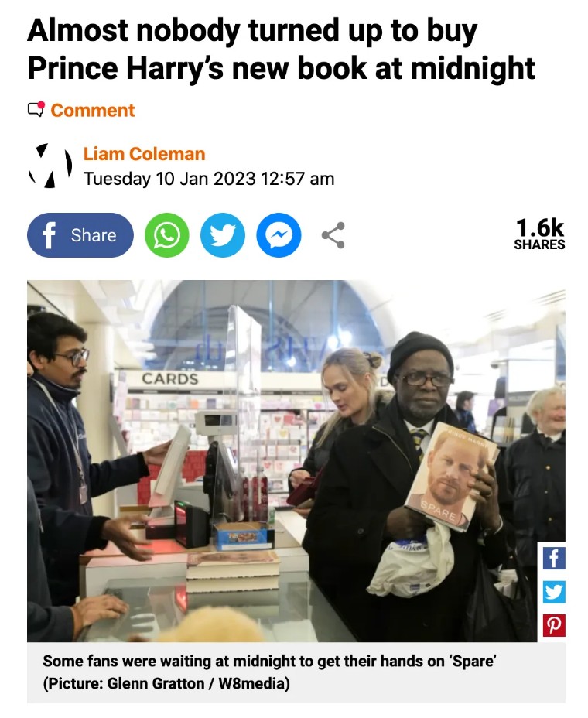Click the Facebook f logo in Share button
The height and width of the screenshot is (718, 588).
click(49, 235)
